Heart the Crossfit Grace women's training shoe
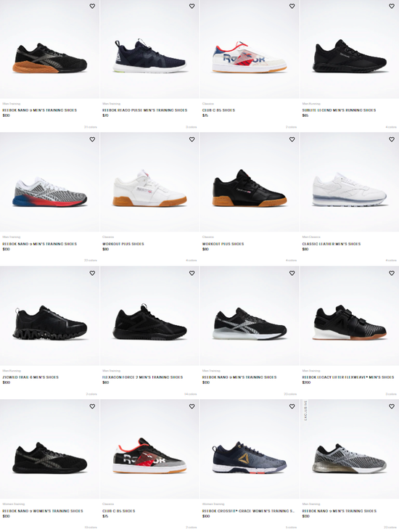This screenshot has height=532, width=399. pyautogui.click(x=292, y=406)
